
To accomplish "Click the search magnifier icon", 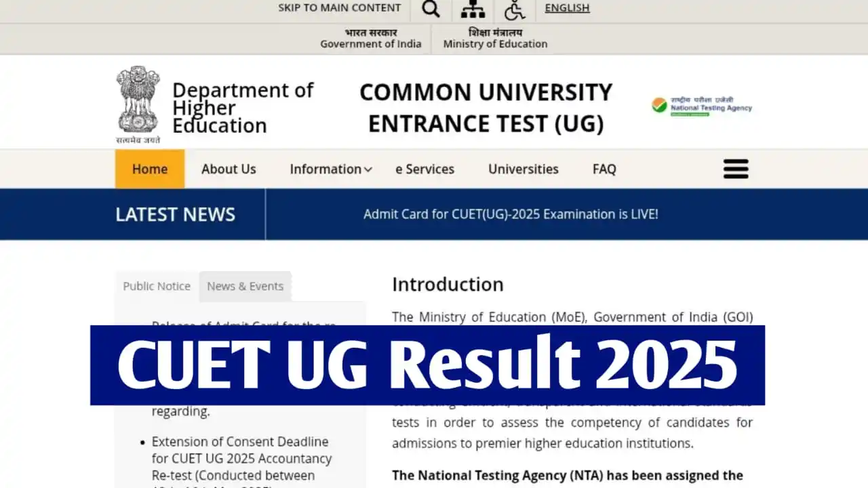I will pos(431,9).
